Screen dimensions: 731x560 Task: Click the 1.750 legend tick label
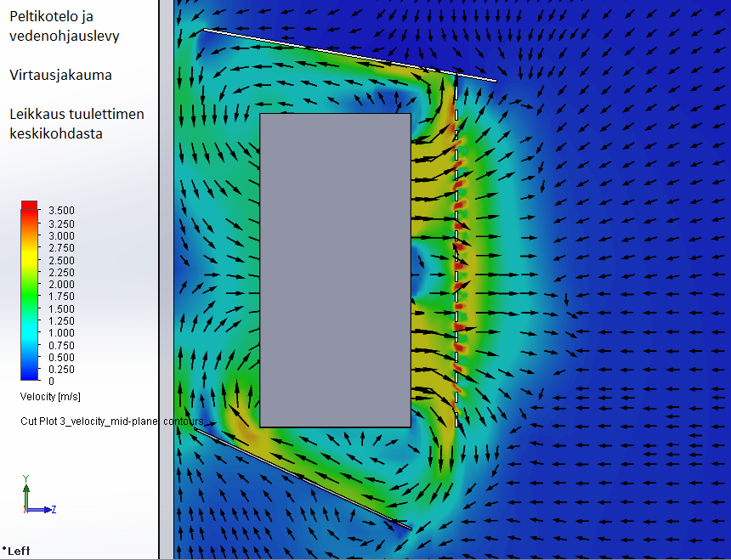pos(62,297)
